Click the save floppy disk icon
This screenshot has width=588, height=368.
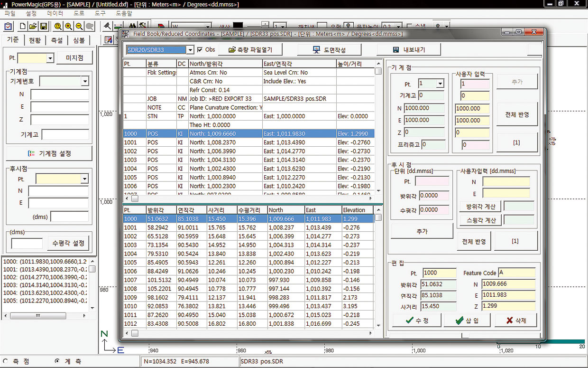pos(43,27)
